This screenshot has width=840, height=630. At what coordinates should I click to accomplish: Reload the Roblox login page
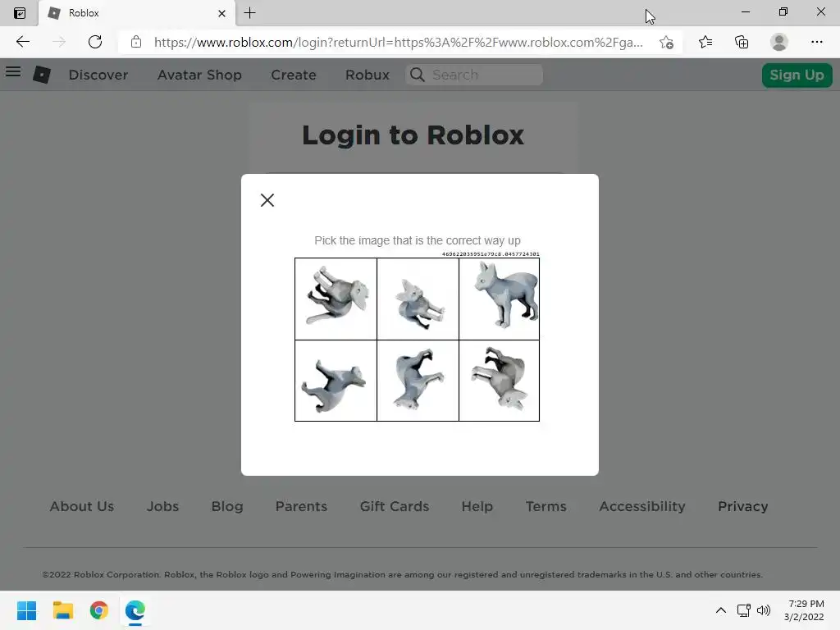click(95, 42)
